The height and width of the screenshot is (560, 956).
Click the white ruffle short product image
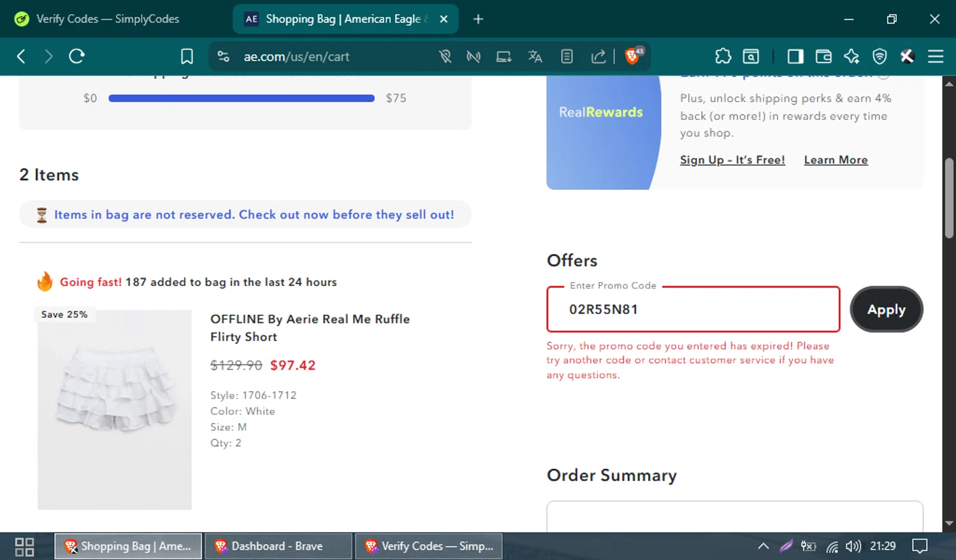(115, 410)
